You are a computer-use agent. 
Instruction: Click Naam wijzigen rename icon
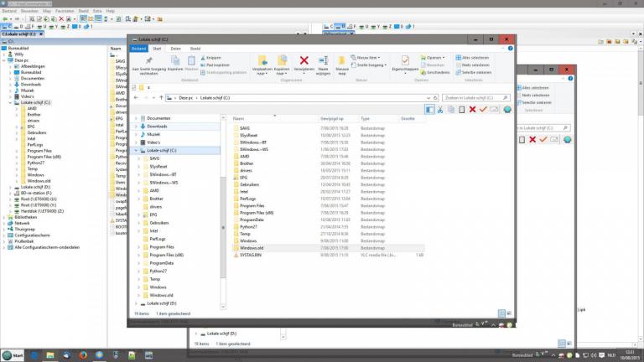pos(322,63)
